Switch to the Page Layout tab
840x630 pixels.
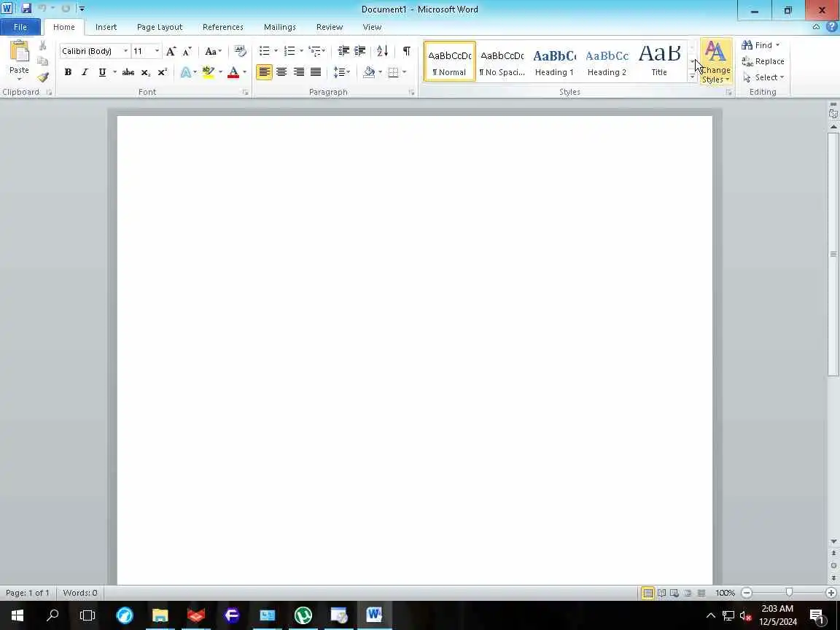point(160,27)
